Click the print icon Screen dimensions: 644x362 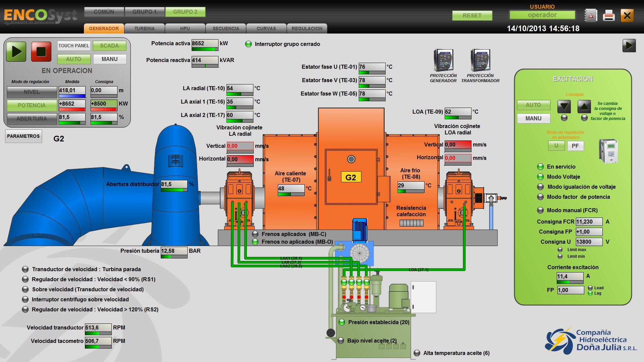click(x=608, y=15)
